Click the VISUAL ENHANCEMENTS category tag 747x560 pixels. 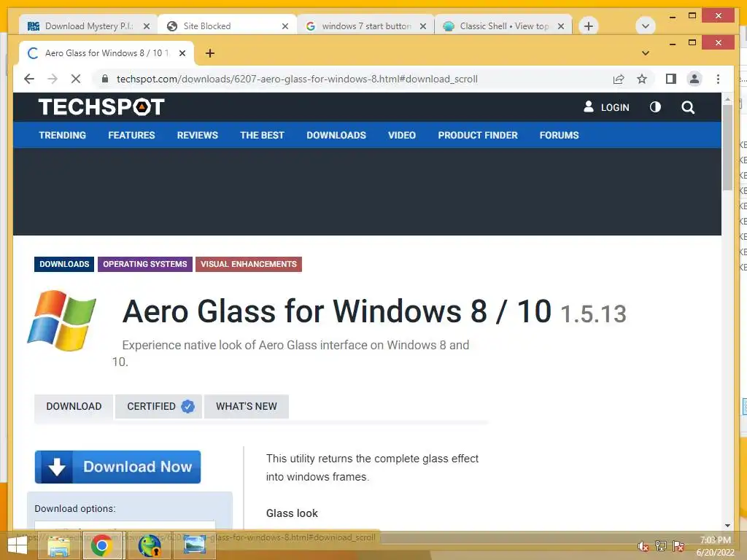tap(249, 264)
